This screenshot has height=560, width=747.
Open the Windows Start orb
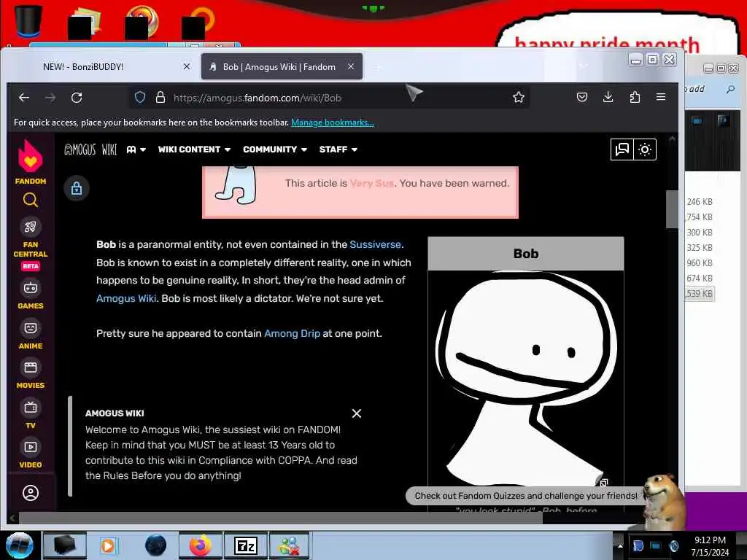click(x=20, y=545)
